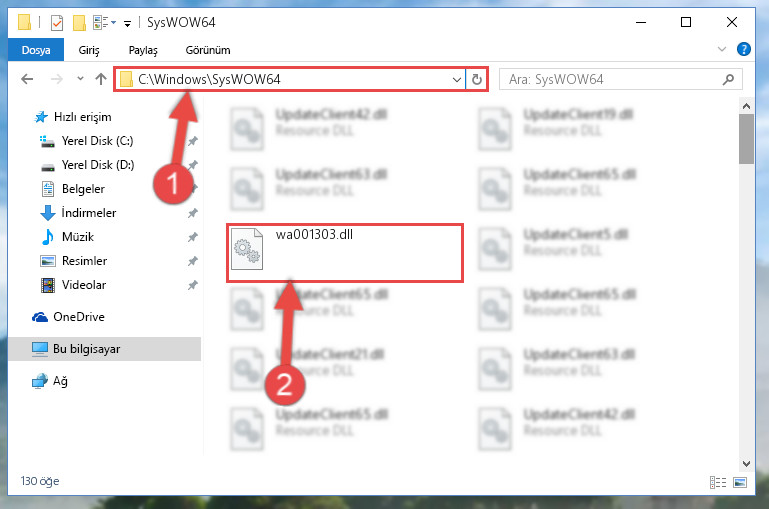Image resolution: width=769 pixels, height=509 pixels.
Task: Expand the ribbon with the chevron
Action: click(x=721, y=49)
